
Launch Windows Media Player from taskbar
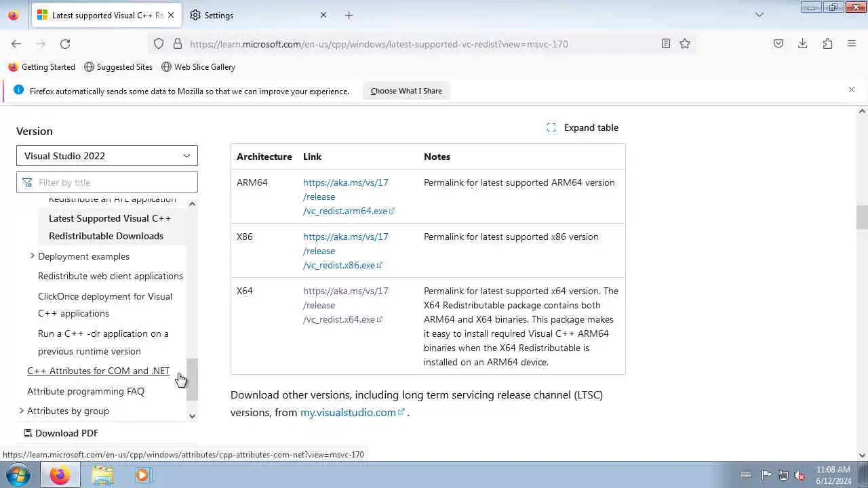(142, 475)
